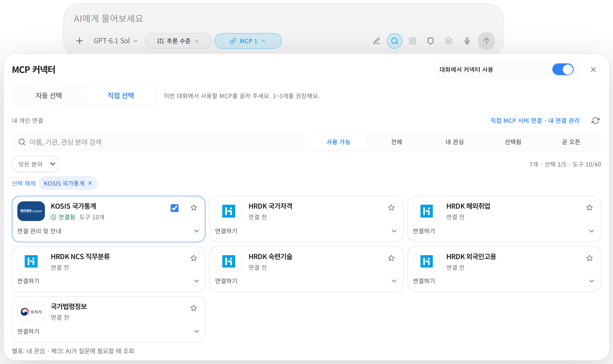This screenshot has height=364, width=613.
Task: Open 직접 MCP 서버 연결 · 내 연결 관리
Action: coord(535,121)
